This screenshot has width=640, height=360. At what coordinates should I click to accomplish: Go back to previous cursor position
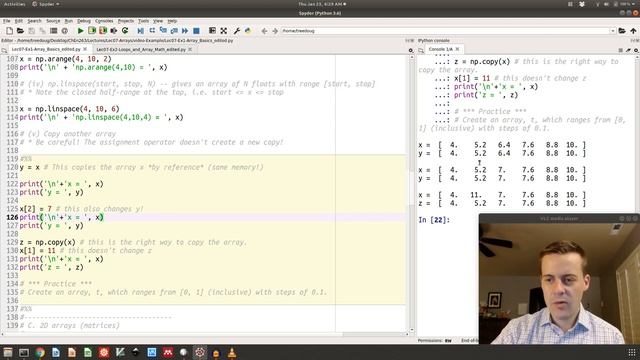coord(264,31)
